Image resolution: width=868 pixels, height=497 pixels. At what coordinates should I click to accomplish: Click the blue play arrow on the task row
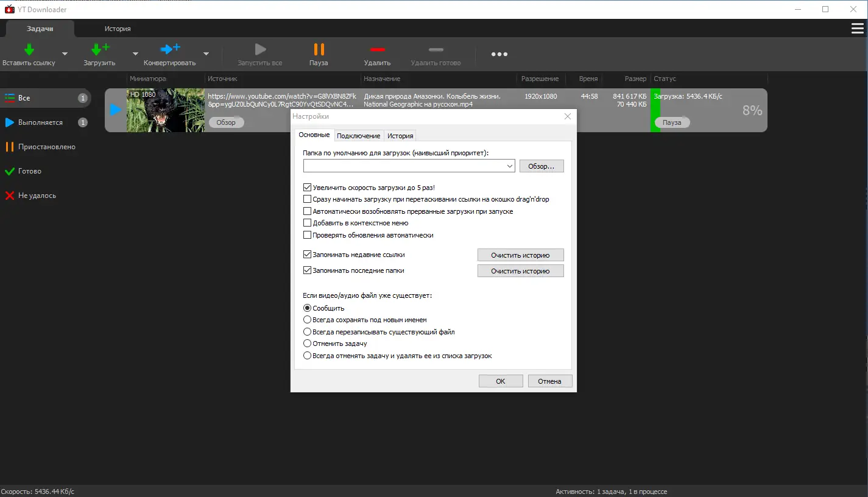coord(115,110)
